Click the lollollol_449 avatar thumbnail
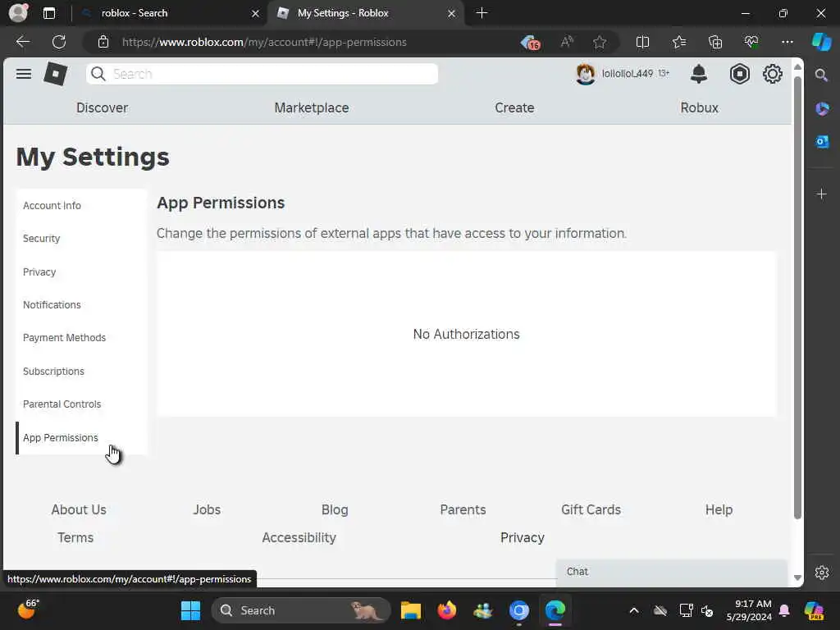840x630 pixels. [x=585, y=74]
